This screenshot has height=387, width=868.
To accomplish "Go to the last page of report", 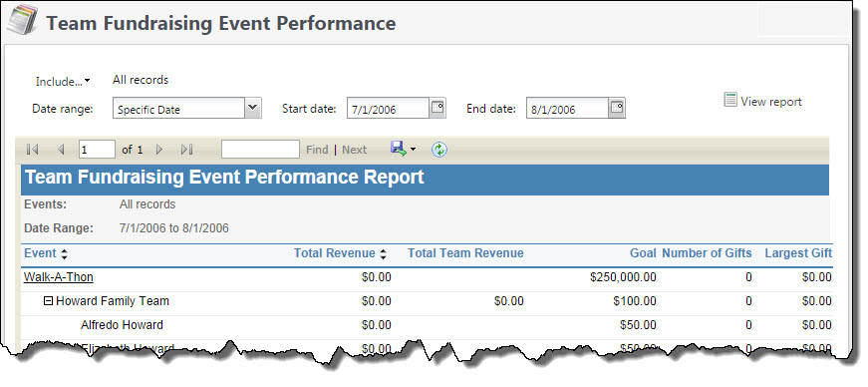I will click(x=186, y=150).
